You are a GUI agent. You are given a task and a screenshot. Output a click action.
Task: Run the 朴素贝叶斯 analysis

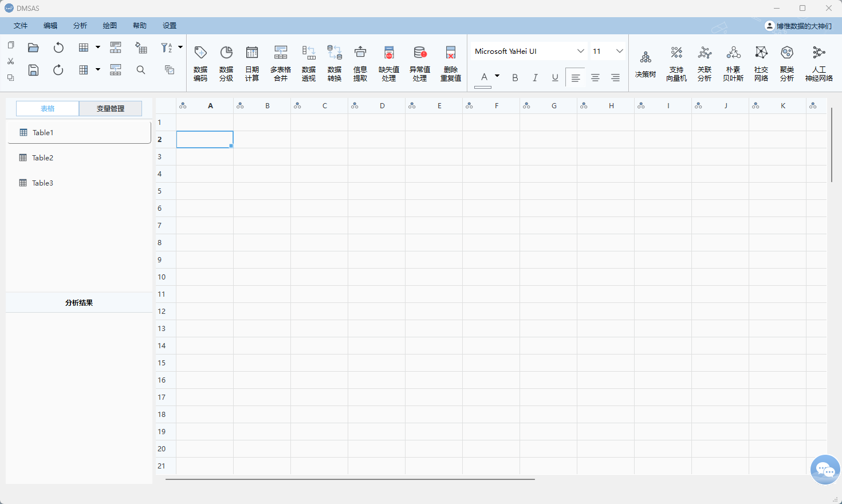(x=733, y=64)
